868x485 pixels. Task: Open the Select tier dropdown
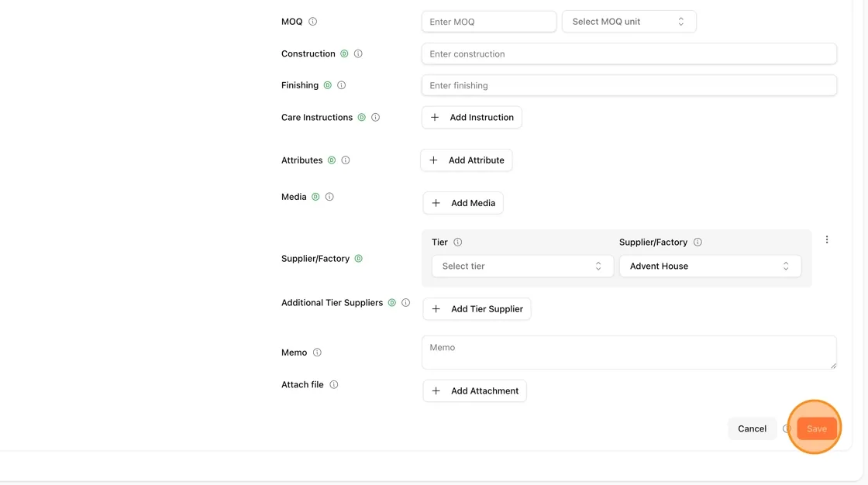coord(522,267)
